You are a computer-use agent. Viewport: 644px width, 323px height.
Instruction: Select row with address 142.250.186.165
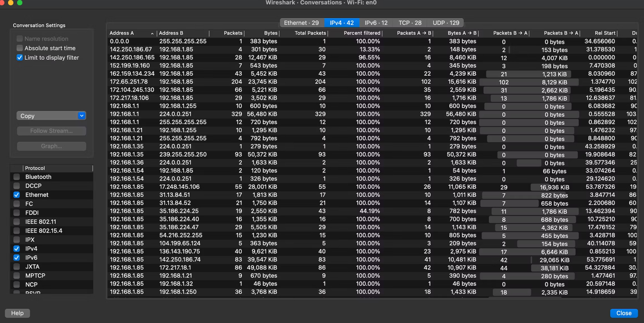point(373,57)
